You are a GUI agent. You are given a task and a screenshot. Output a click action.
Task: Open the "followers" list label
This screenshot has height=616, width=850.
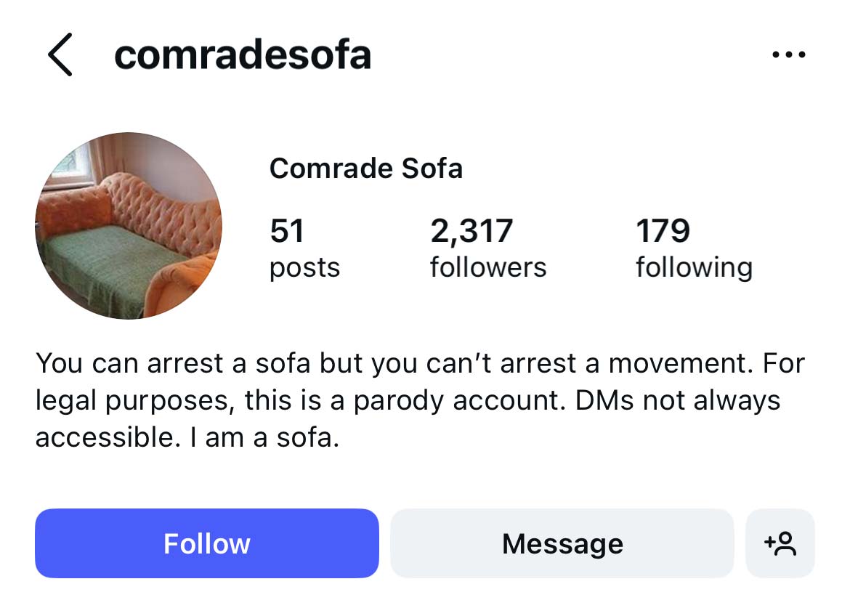point(488,267)
